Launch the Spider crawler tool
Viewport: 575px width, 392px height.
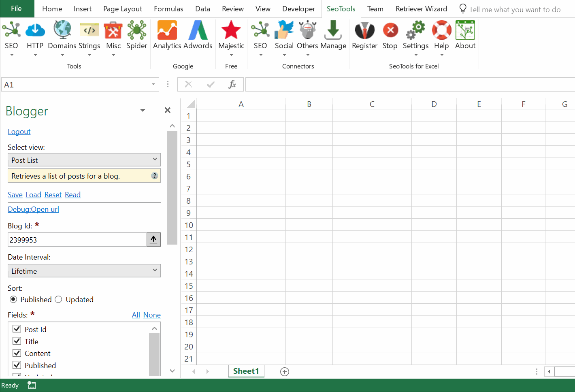pyautogui.click(x=137, y=30)
